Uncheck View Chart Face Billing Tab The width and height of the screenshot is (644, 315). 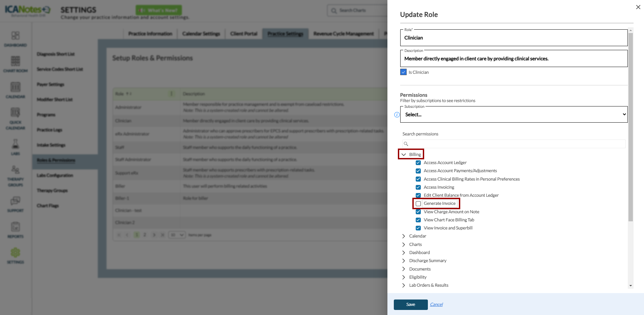click(418, 220)
